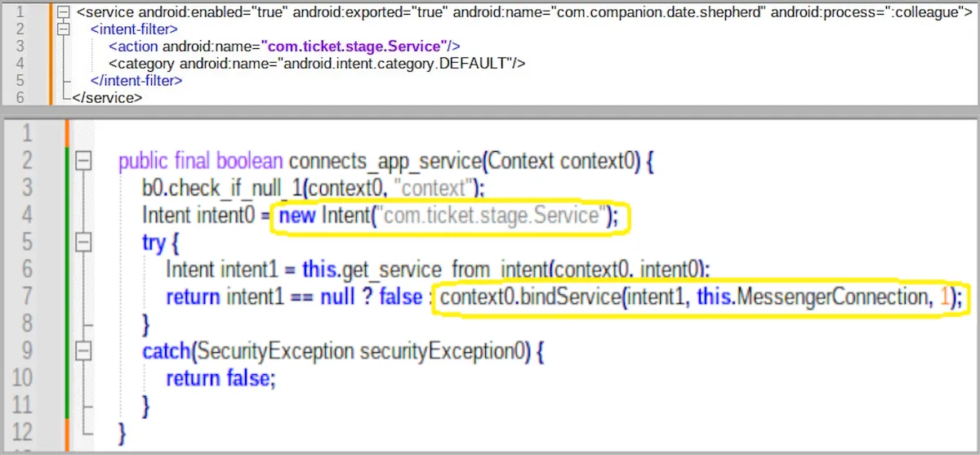Collapse the try block fold marker
980x455 pixels.
pos(82,243)
